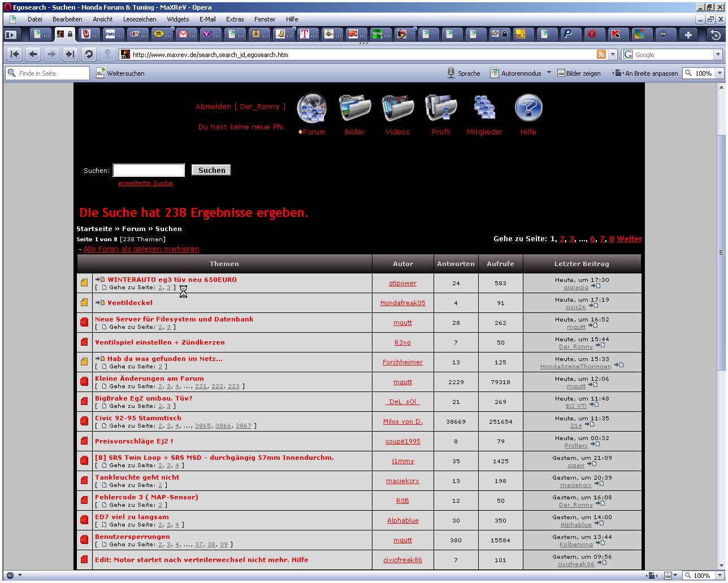Open the zoom 100% dropdown in toolbar

720,73
